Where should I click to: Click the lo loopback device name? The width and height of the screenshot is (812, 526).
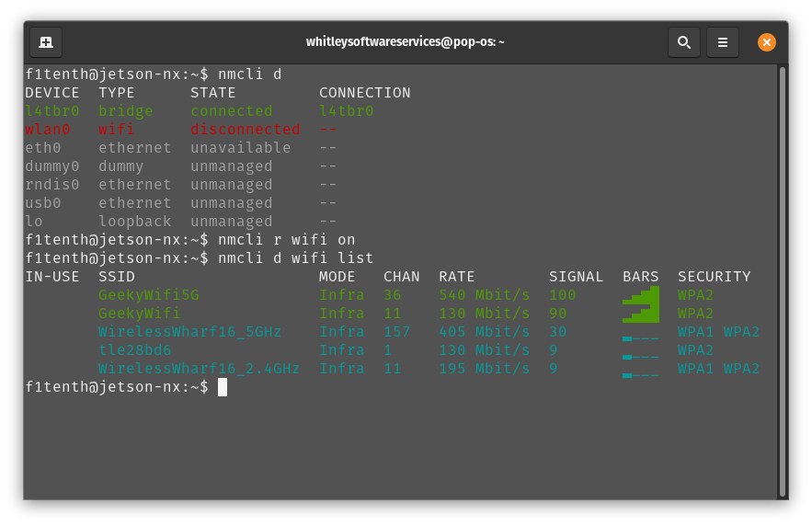click(34, 221)
